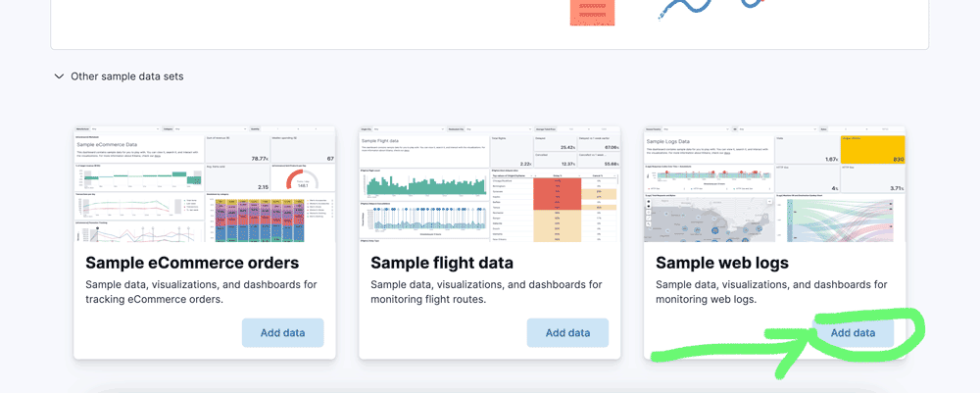Collapse the Other sample data sets chevron
Viewport: 980px width, 393px height.
60,76
